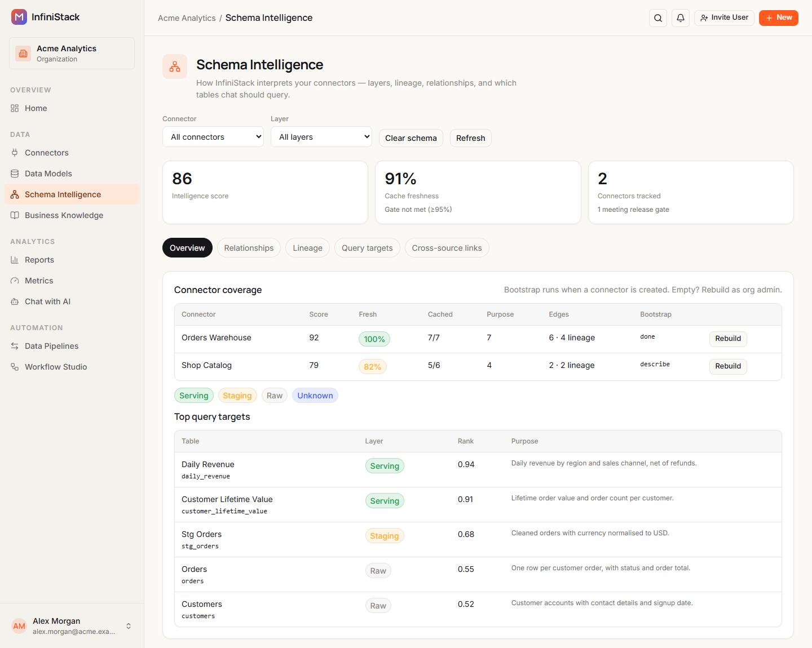Click the Refresh button
812x648 pixels.
tap(471, 138)
